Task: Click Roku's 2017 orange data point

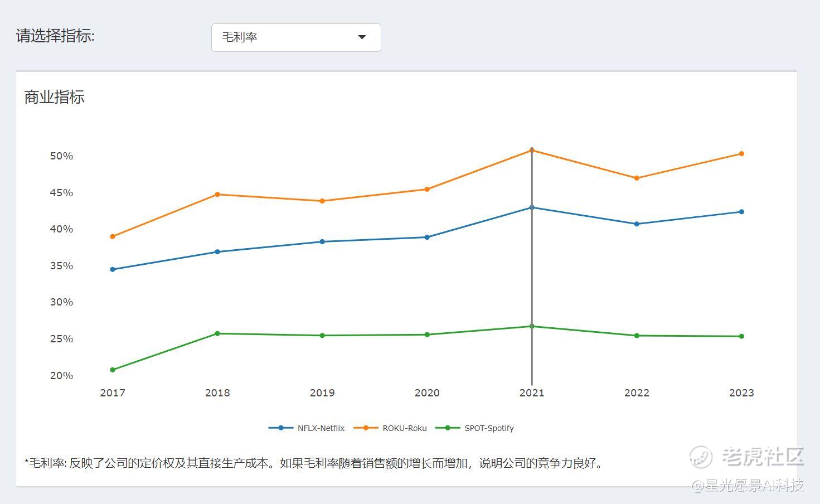Action: click(x=113, y=236)
